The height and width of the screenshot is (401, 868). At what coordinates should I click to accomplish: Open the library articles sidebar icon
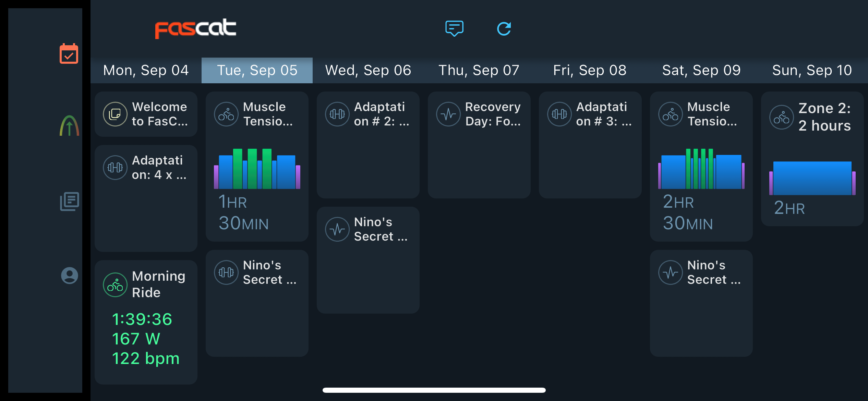70,201
